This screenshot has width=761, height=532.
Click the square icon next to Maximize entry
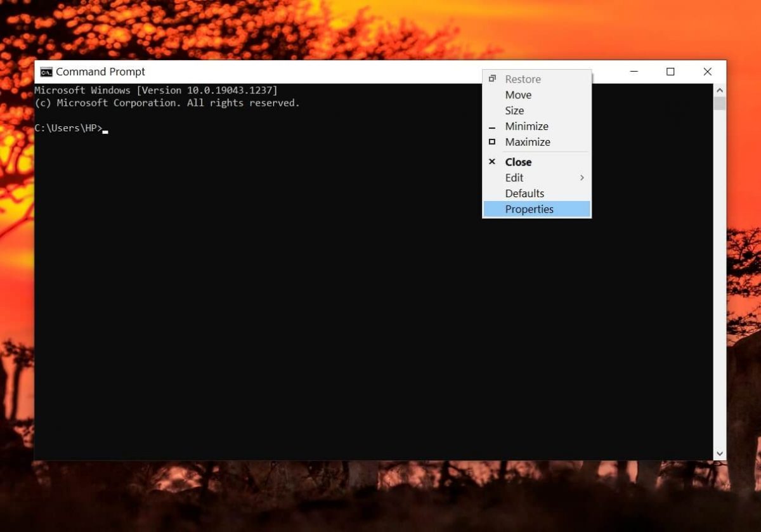[492, 142]
